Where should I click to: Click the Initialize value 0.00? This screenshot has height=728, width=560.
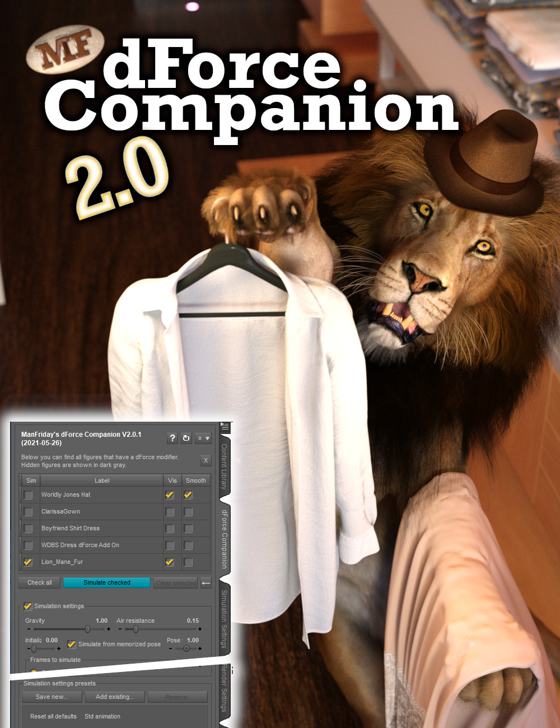tap(52, 641)
